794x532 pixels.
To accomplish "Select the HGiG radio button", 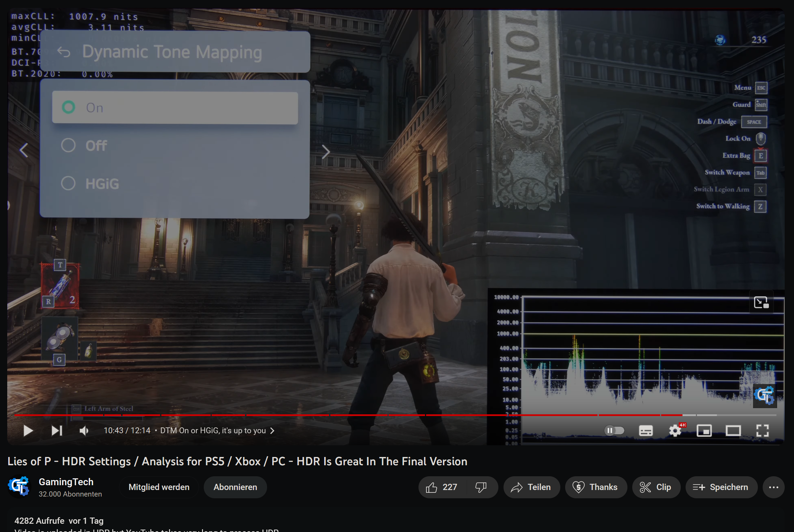I will (x=68, y=183).
